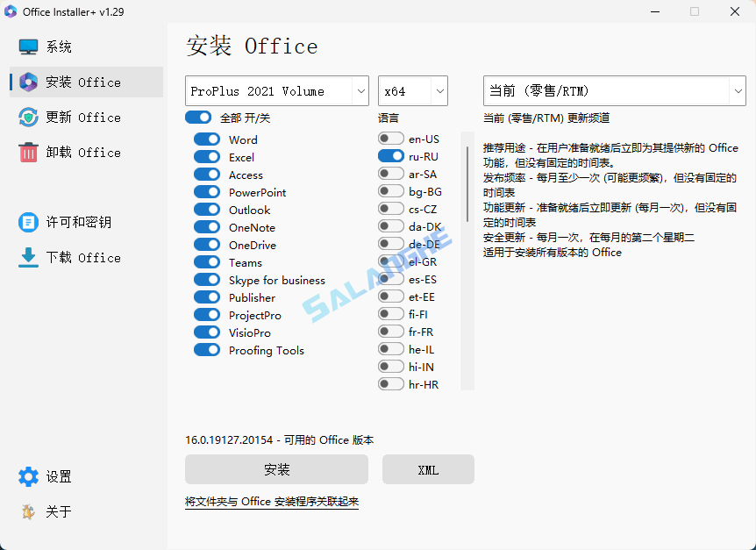Click the Office Installer+ title bar logo
Viewport: 756px width, 550px height.
pos(12,11)
